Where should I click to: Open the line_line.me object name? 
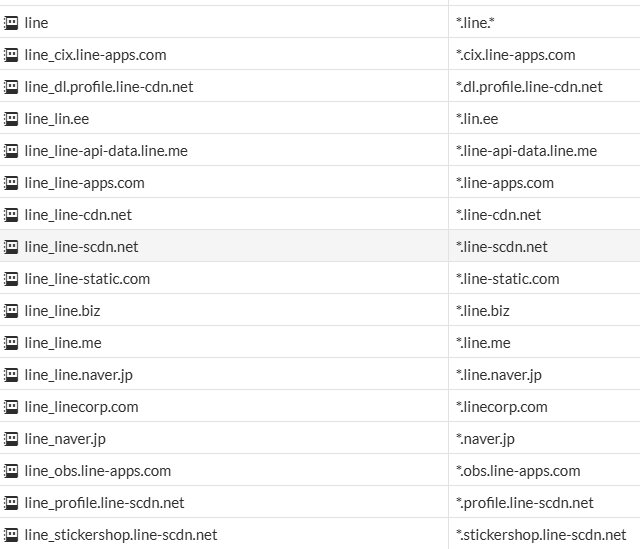tap(63, 343)
